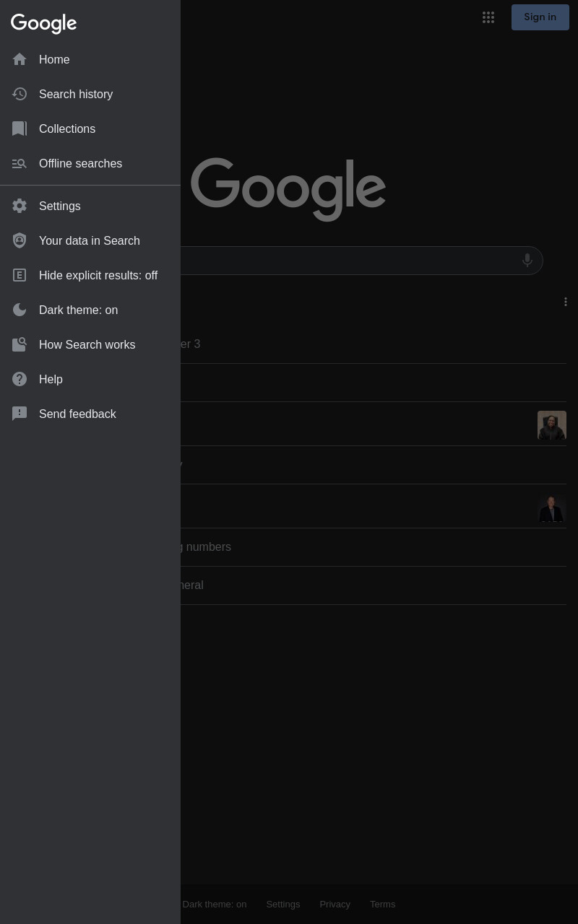The height and width of the screenshot is (924, 578).
Task: Select the Offline searches icon
Action: click(x=20, y=163)
